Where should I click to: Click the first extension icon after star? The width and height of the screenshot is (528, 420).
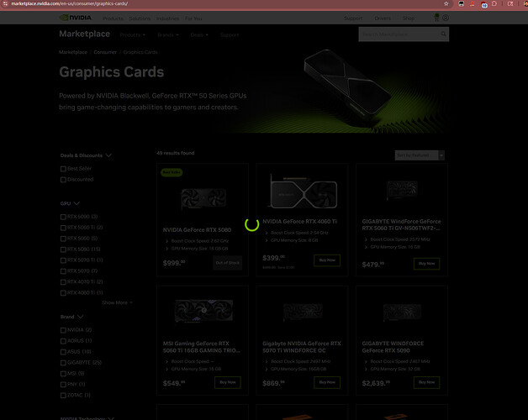[462, 3]
